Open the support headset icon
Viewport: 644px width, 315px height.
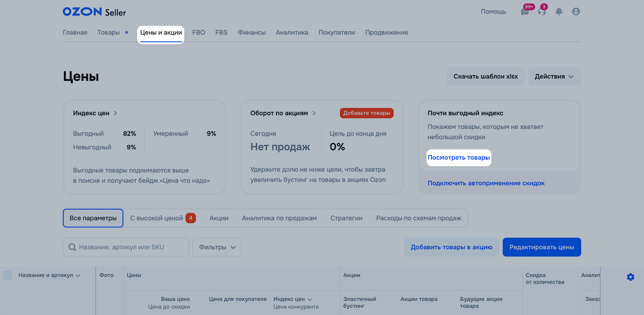pos(541,12)
